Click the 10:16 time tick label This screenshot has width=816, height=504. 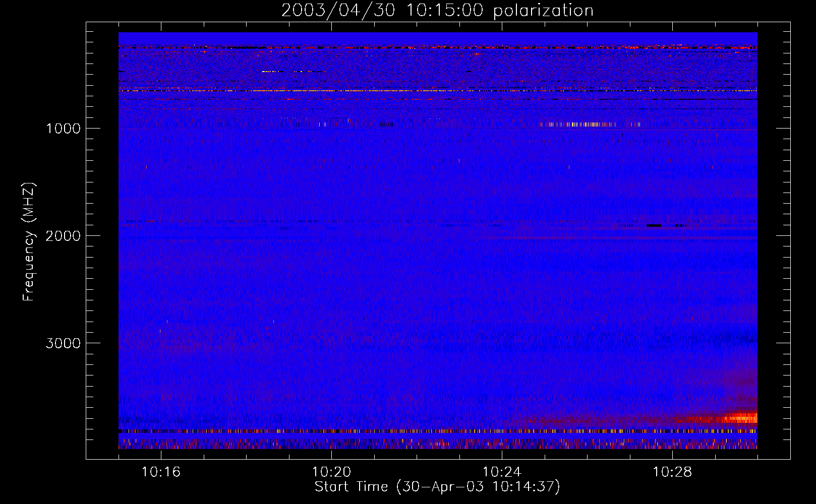point(161,472)
